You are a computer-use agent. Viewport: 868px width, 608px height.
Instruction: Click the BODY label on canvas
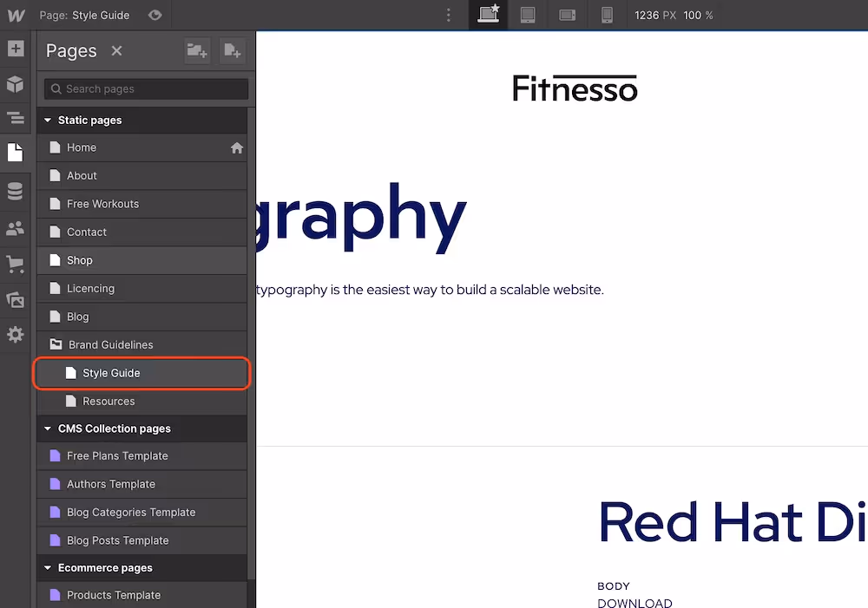[x=614, y=586]
